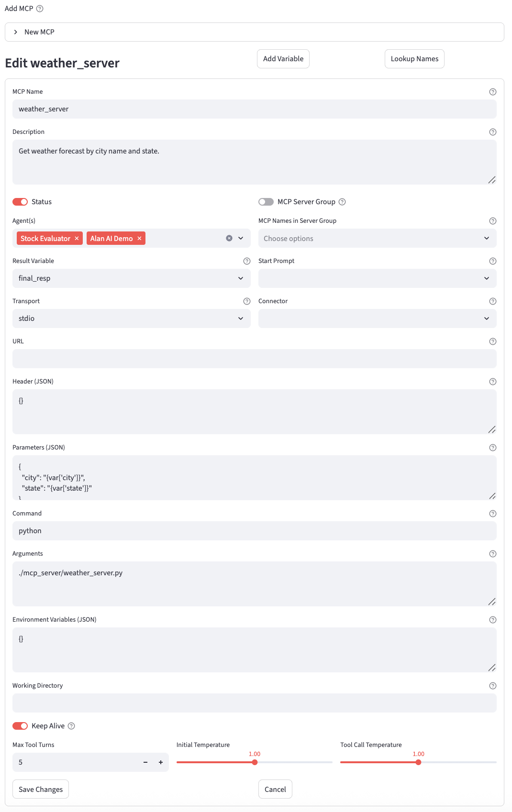This screenshot has height=812, width=512.
Task: Toggle the Status switch off
Action: pyautogui.click(x=20, y=202)
